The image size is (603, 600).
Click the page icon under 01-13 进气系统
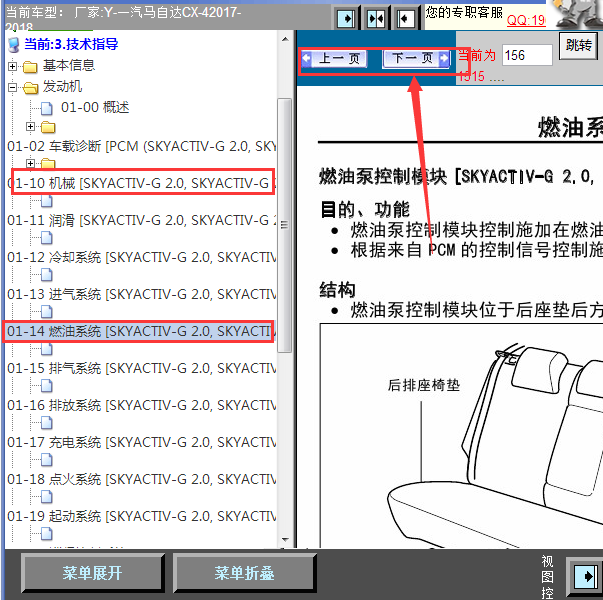(47, 312)
